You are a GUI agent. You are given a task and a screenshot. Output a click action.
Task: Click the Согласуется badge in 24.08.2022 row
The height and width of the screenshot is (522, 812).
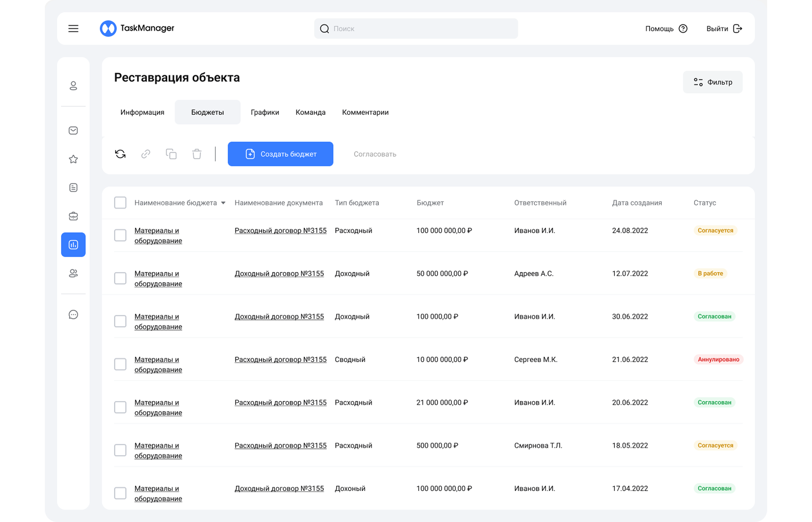click(715, 230)
